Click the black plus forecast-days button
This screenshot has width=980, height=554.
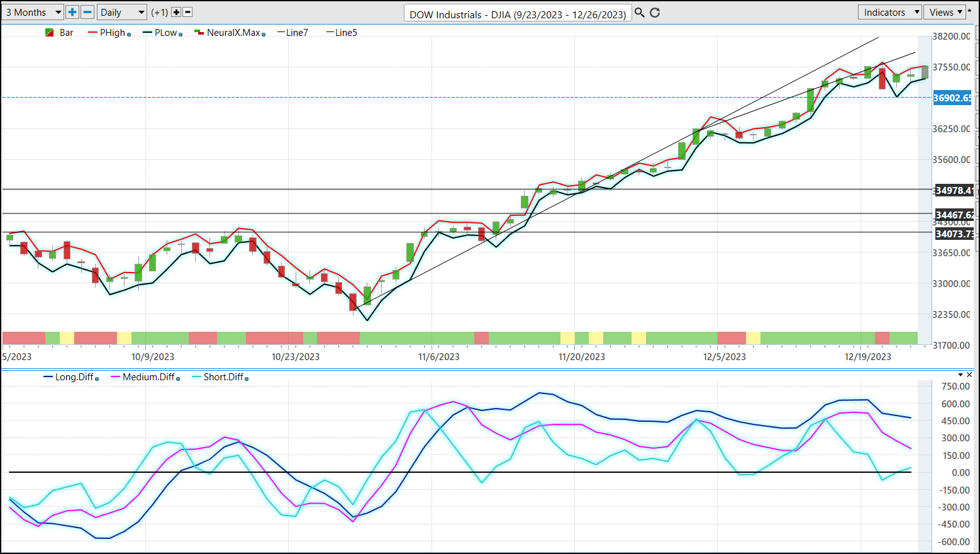176,13
